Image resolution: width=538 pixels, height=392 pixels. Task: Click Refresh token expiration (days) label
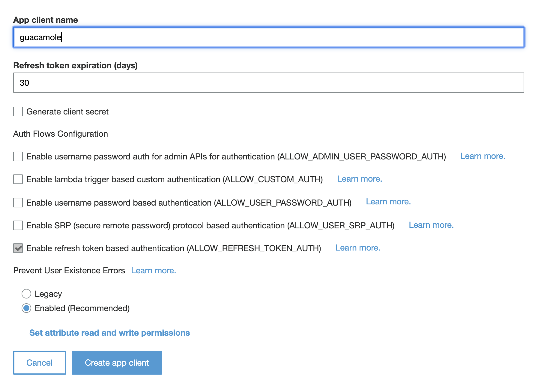pos(76,66)
